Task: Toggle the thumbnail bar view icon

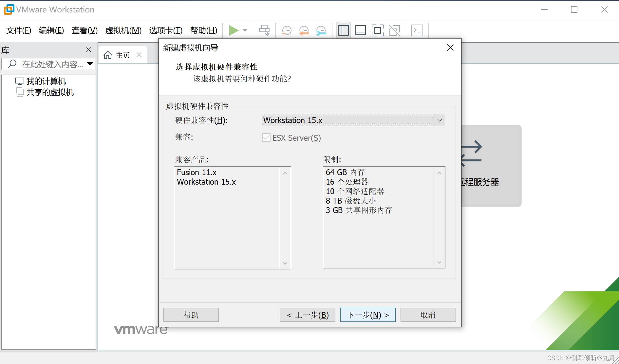Action: [x=361, y=30]
